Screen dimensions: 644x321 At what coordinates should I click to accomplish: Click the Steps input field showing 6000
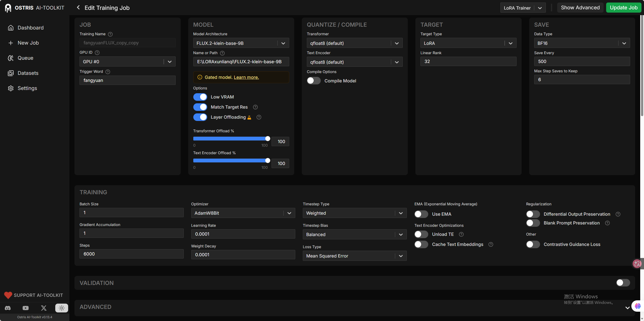[131, 254]
